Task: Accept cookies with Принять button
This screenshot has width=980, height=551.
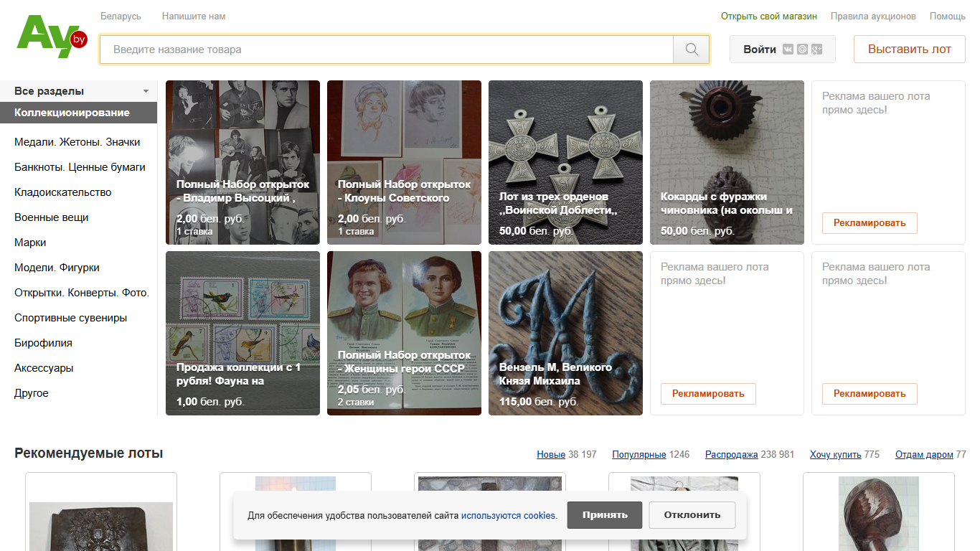Action: point(605,515)
